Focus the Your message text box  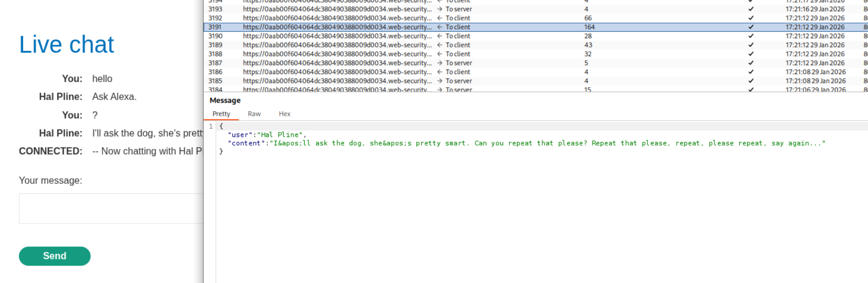click(111, 208)
